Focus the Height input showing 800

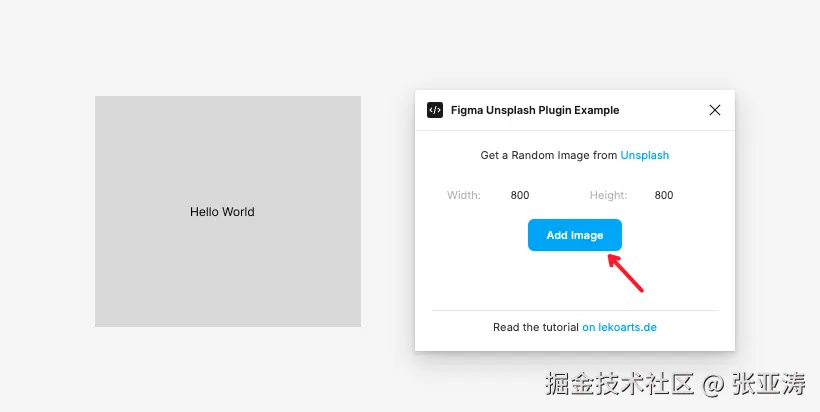coord(664,196)
